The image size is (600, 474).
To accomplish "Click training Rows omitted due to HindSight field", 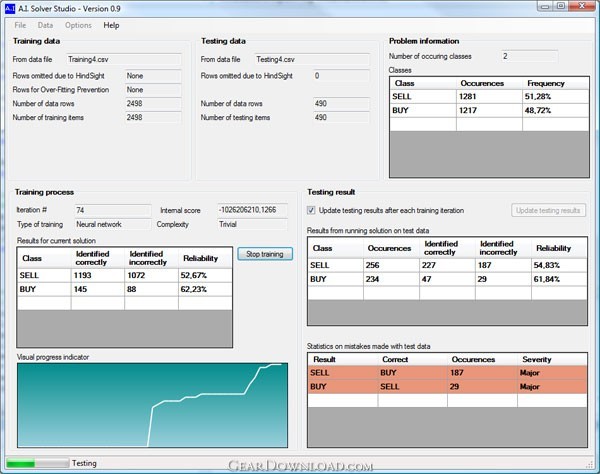I will [153, 76].
